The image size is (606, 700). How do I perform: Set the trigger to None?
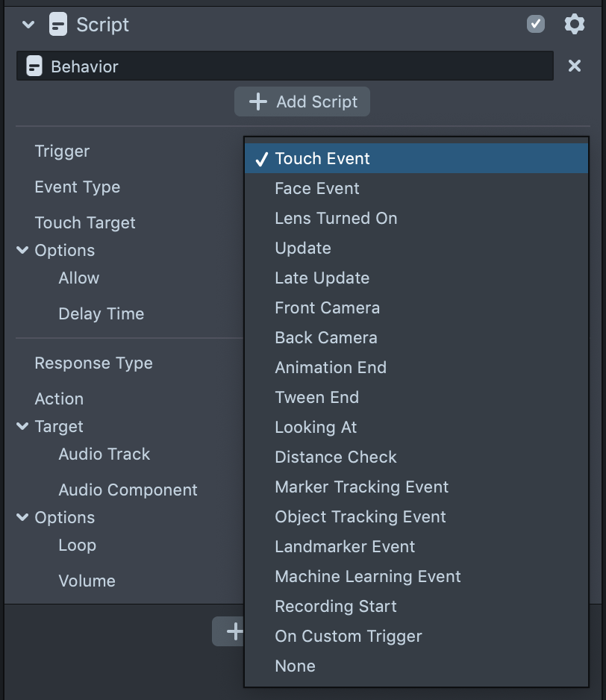pos(295,666)
